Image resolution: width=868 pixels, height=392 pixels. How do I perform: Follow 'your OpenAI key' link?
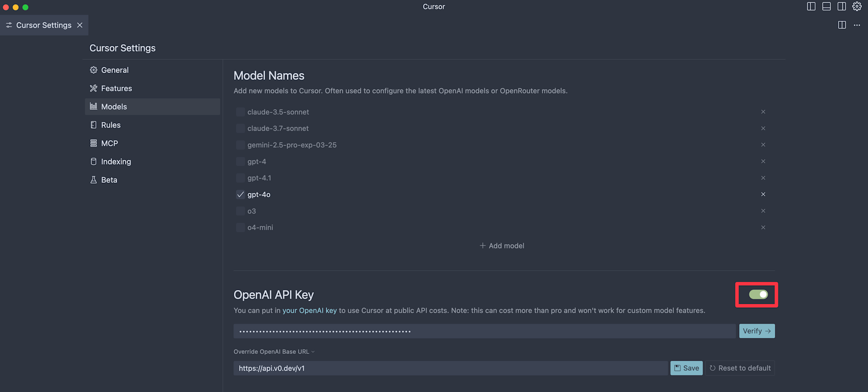coord(309,310)
